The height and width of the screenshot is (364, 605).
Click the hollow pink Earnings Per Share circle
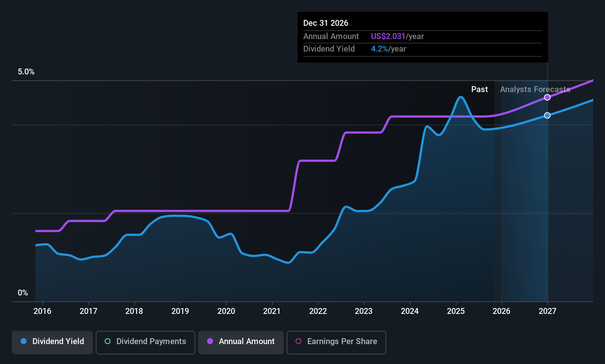point(298,342)
